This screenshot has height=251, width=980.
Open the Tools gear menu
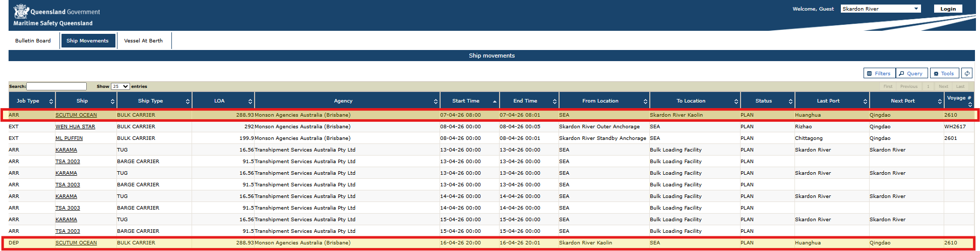(944, 73)
